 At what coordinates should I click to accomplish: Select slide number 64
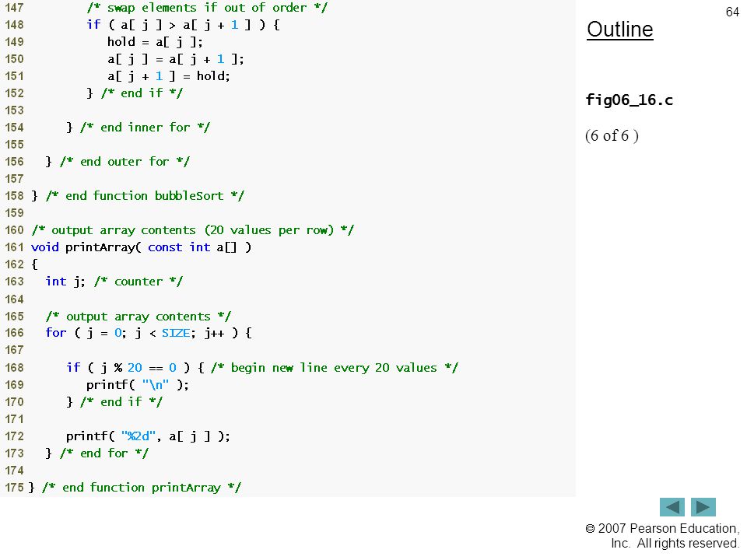click(x=732, y=12)
